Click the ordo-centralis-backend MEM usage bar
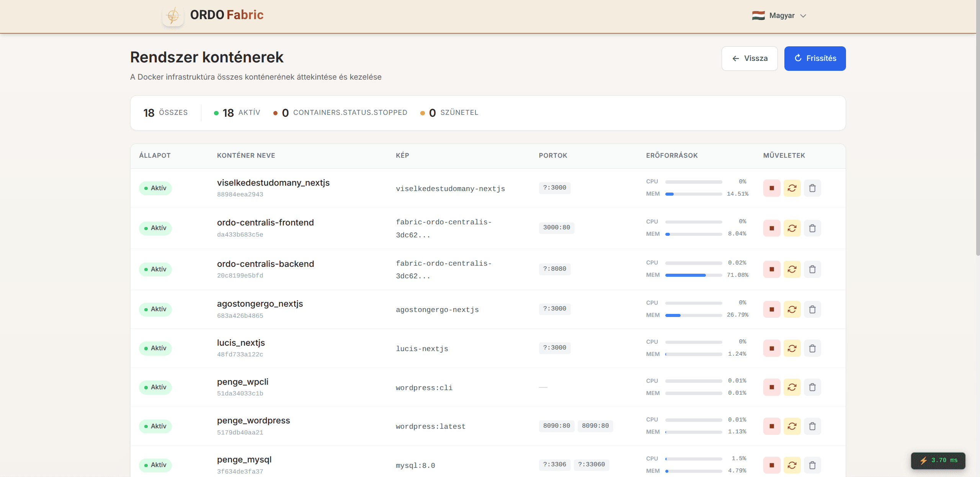Screen dimensions: 980x477 click(x=693, y=275)
